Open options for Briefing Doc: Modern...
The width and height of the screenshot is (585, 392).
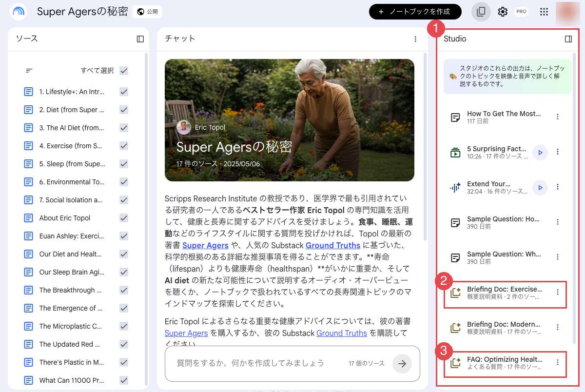tap(558, 327)
